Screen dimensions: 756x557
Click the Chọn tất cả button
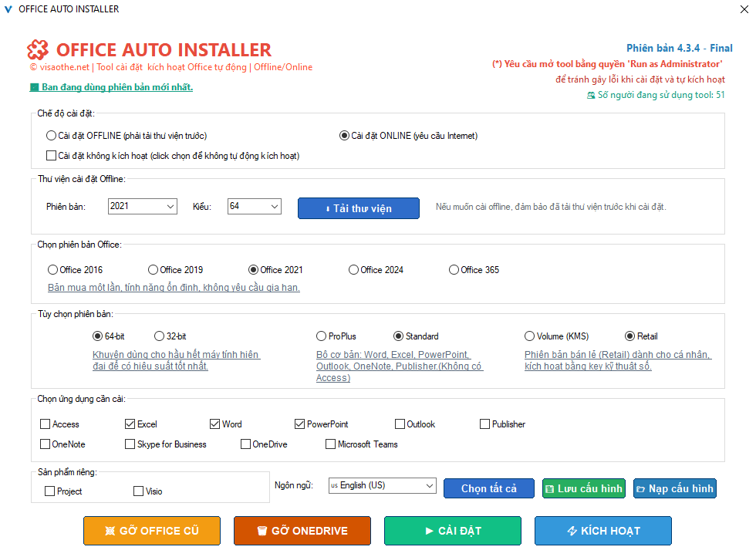coord(489,488)
